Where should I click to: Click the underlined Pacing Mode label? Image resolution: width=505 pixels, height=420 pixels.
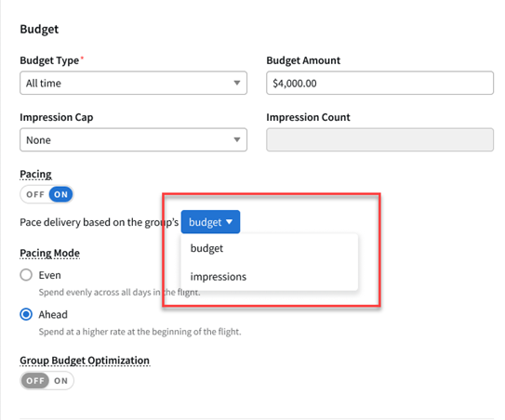pyautogui.click(x=49, y=254)
